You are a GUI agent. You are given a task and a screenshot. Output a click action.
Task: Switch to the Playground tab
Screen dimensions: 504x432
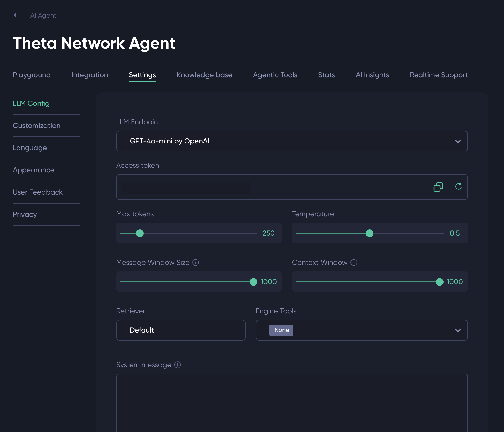32,75
